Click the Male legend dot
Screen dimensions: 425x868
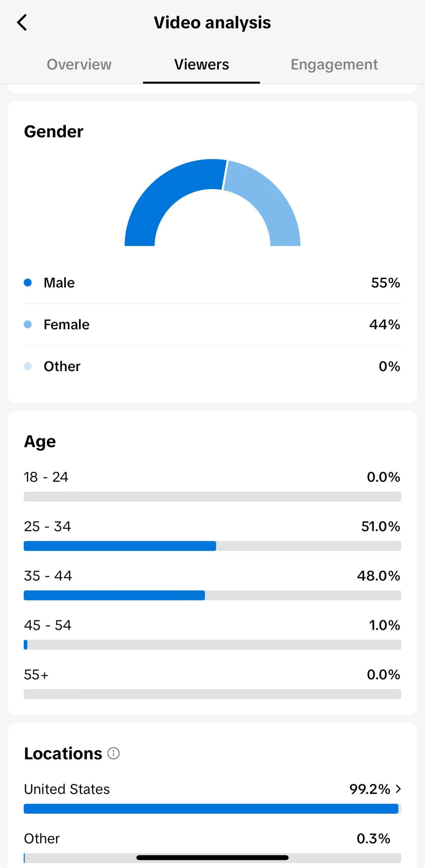(x=28, y=282)
